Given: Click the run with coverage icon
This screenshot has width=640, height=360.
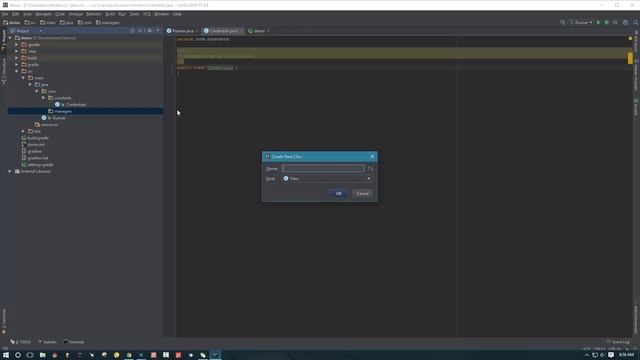Looking at the screenshot, I should (616, 22).
